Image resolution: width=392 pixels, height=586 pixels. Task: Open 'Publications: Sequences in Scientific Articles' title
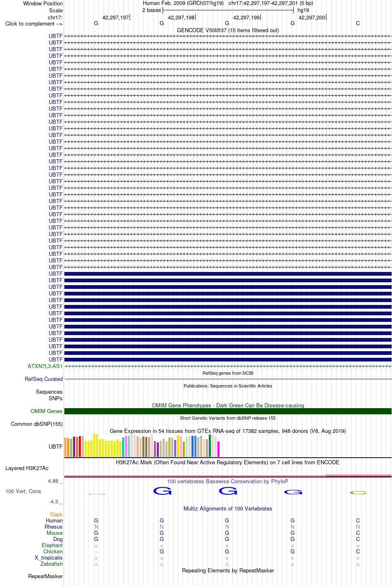pyautogui.click(x=228, y=386)
